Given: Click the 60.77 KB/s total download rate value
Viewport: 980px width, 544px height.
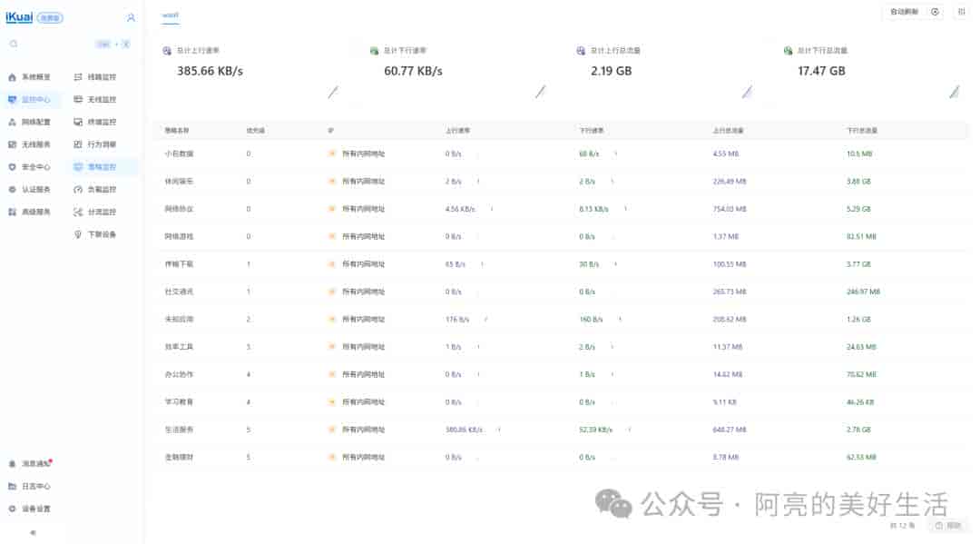Looking at the screenshot, I should tap(413, 71).
